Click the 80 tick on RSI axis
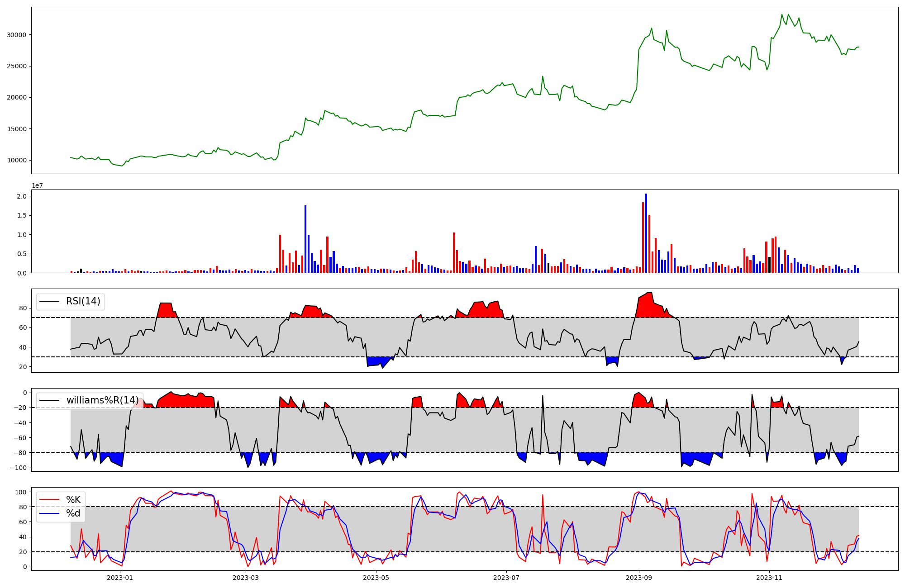This screenshot has width=905, height=588. coord(23,308)
